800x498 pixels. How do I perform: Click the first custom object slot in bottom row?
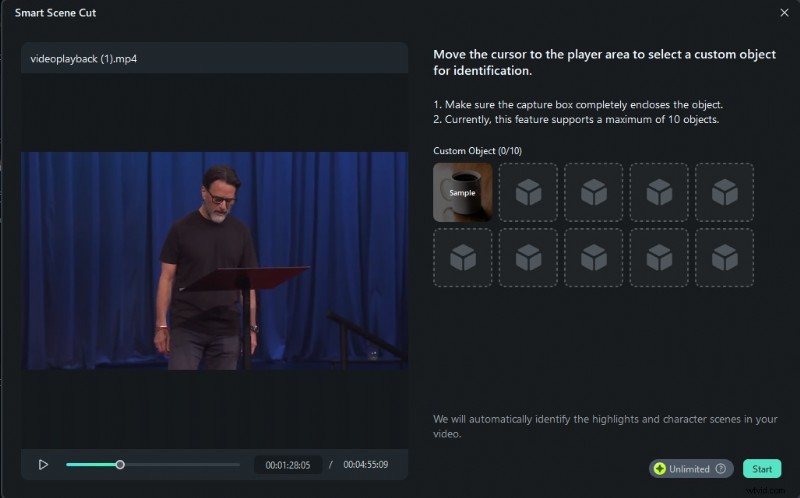coord(462,258)
